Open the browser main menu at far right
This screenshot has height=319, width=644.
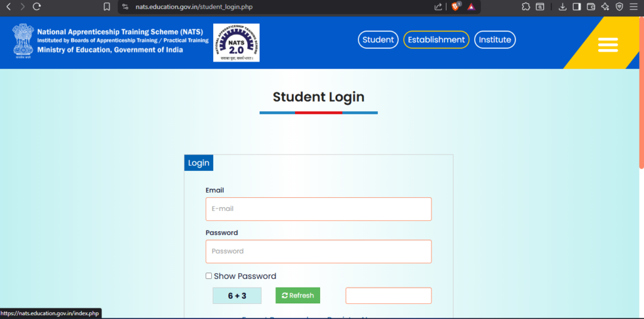tap(633, 7)
